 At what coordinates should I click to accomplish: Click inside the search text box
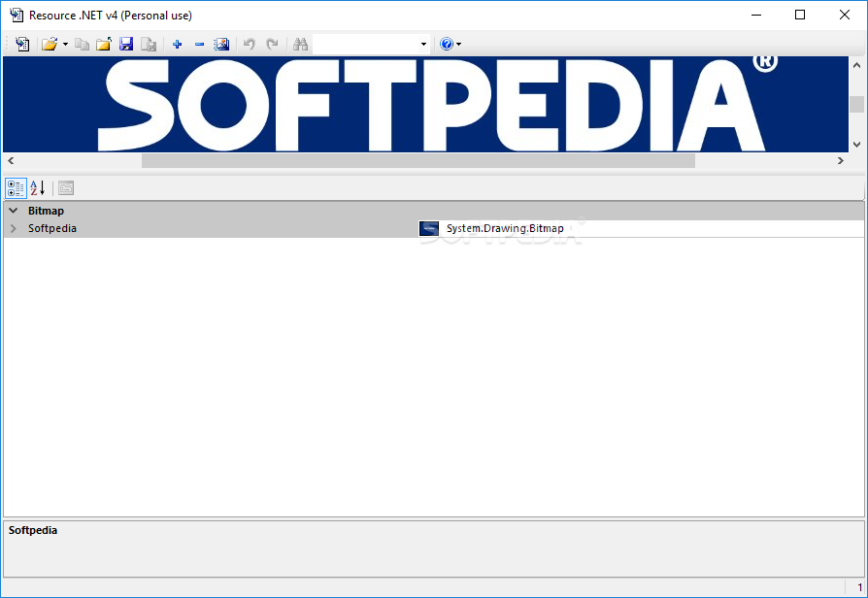[x=365, y=44]
